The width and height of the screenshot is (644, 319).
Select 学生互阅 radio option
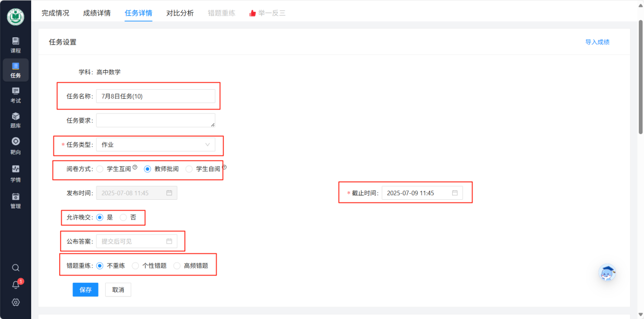(100, 169)
